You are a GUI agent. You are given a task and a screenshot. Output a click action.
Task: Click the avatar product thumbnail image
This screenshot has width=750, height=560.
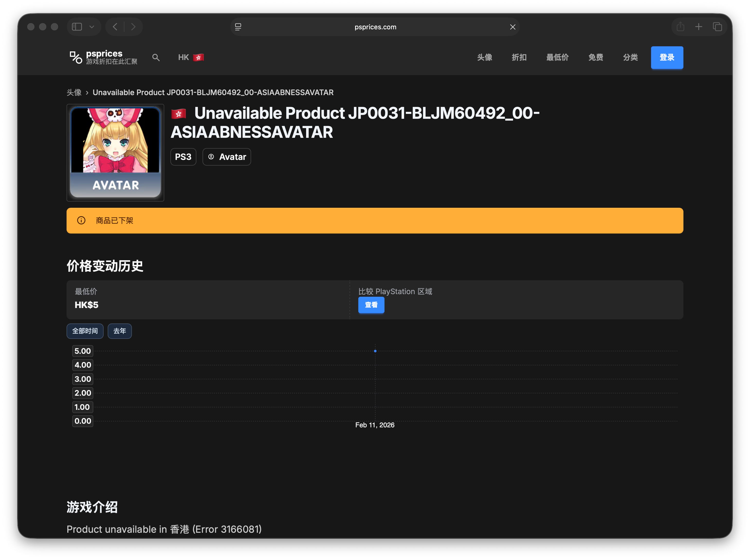click(x=115, y=152)
